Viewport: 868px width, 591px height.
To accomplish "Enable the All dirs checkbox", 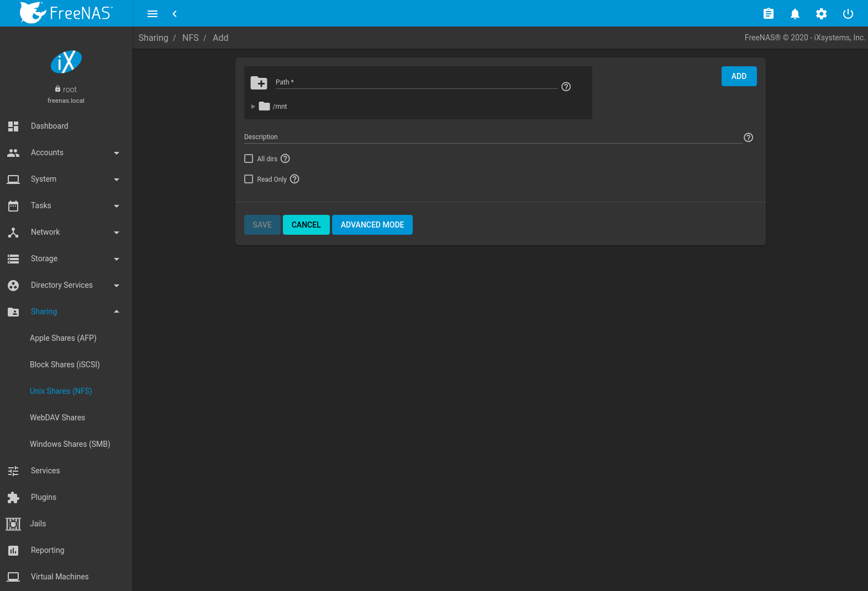I will [x=249, y=159].
